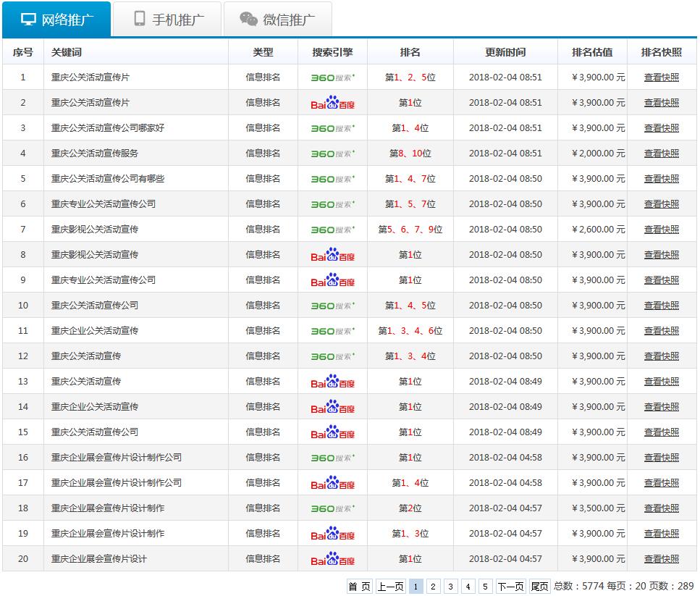This screenshot has width=700, height=596.
Task: Click the 360搜索 logo in row 18
Action: point(332,508)
